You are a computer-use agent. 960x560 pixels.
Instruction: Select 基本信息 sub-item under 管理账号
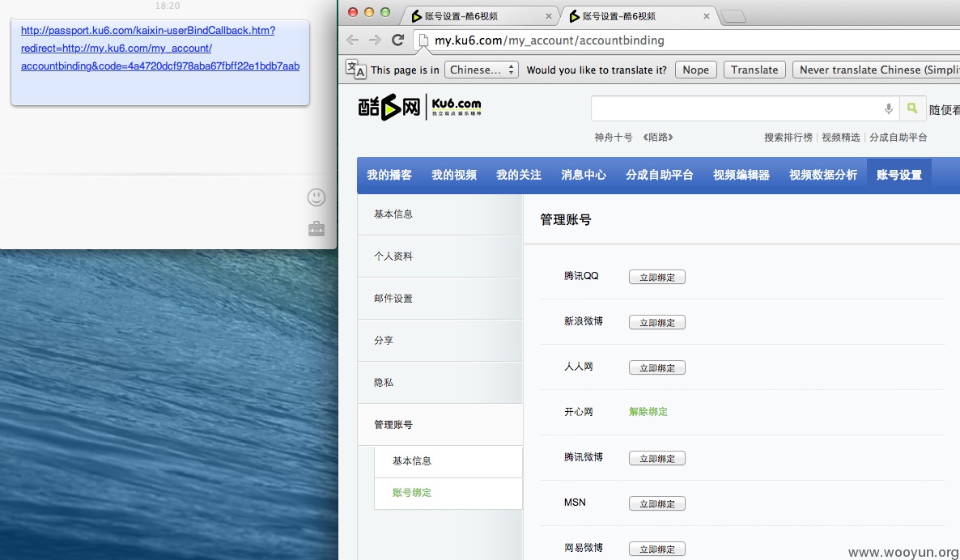coord(448,461)
